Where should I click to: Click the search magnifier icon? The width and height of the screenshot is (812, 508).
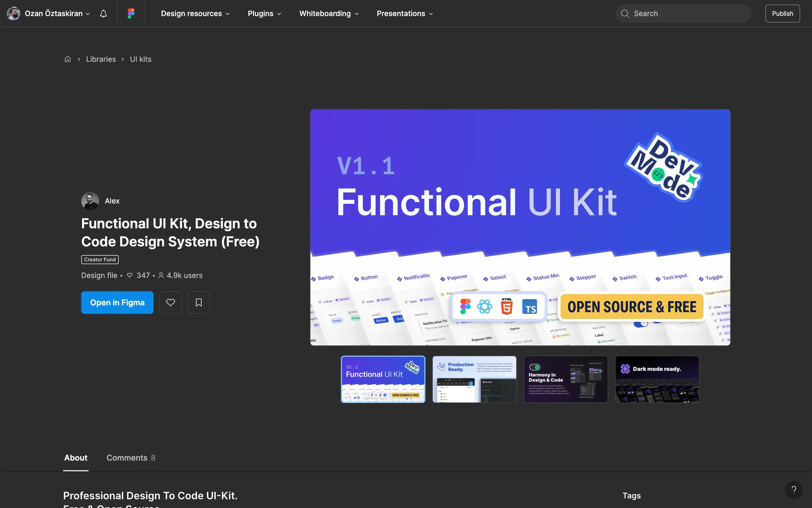625,14
